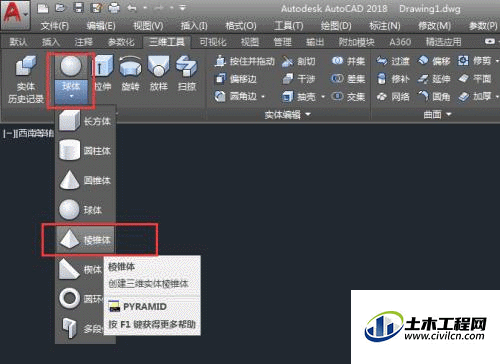Switch to the 注释 ribbon tab
The image size is (500, 364).
click(x=83, y=42)
